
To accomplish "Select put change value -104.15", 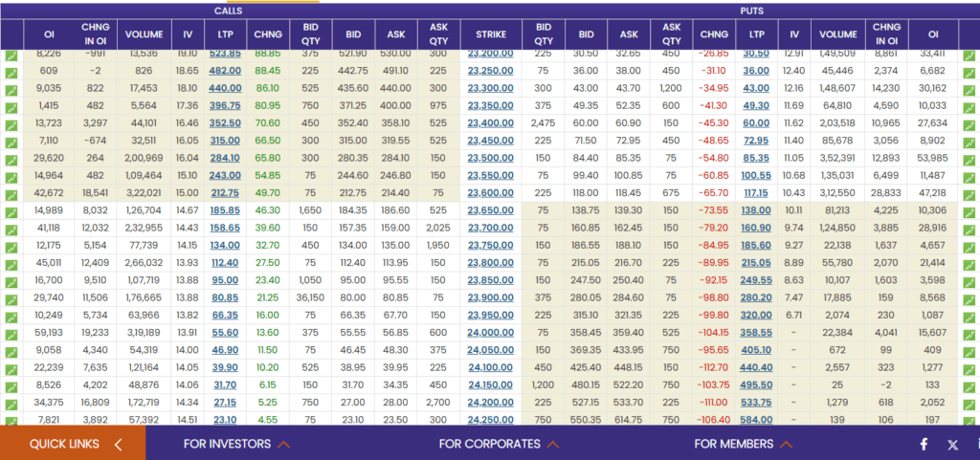I will pyautogui.click(x=714, y=334).
